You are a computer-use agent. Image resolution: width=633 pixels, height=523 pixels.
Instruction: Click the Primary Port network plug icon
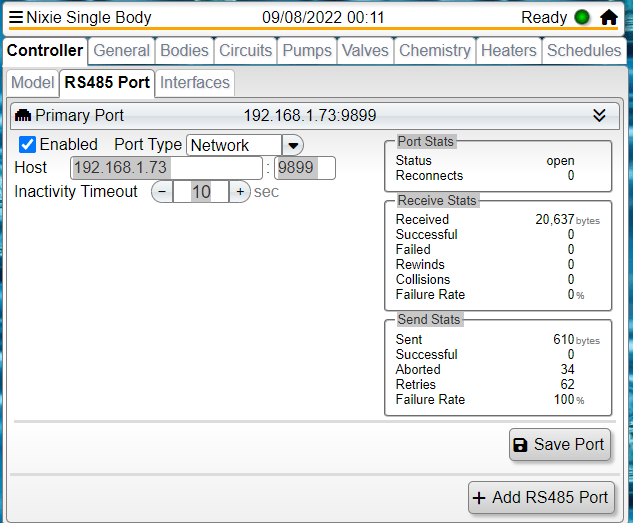point(23,115)
